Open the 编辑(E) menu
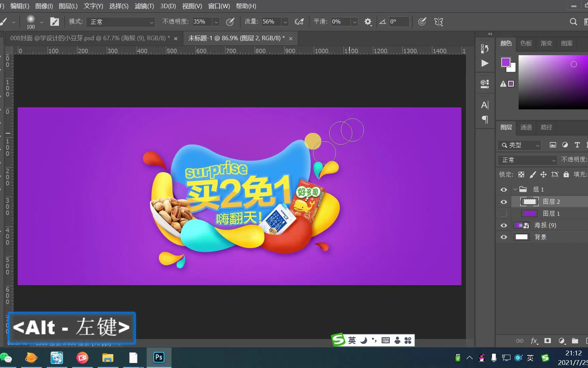 coord(20,6)
